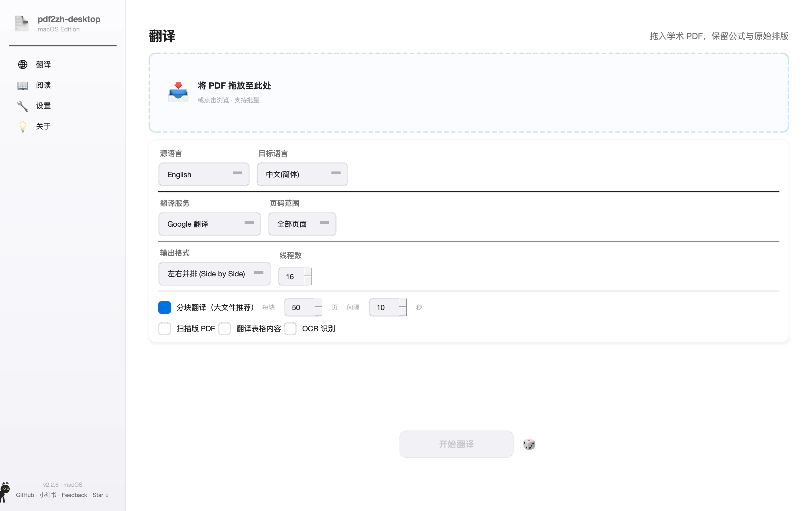Open the 目标语言 中文(简体) dropdown

click(x=302, y=174)
